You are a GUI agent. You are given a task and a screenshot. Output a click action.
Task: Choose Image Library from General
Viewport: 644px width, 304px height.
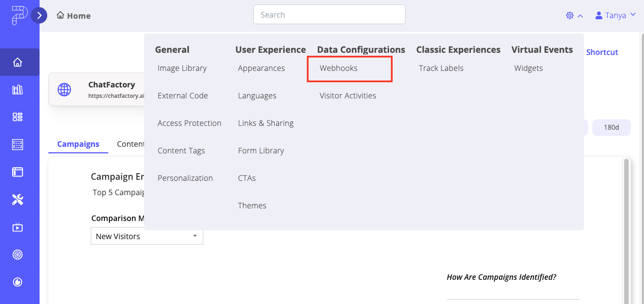click(182, 68)
